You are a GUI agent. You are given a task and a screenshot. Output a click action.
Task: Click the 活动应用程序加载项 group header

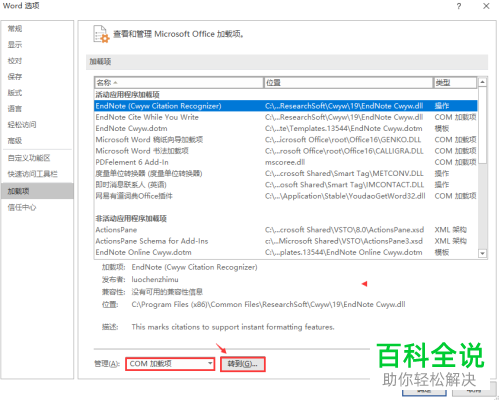pyautogui.click(x=128, y=95)
